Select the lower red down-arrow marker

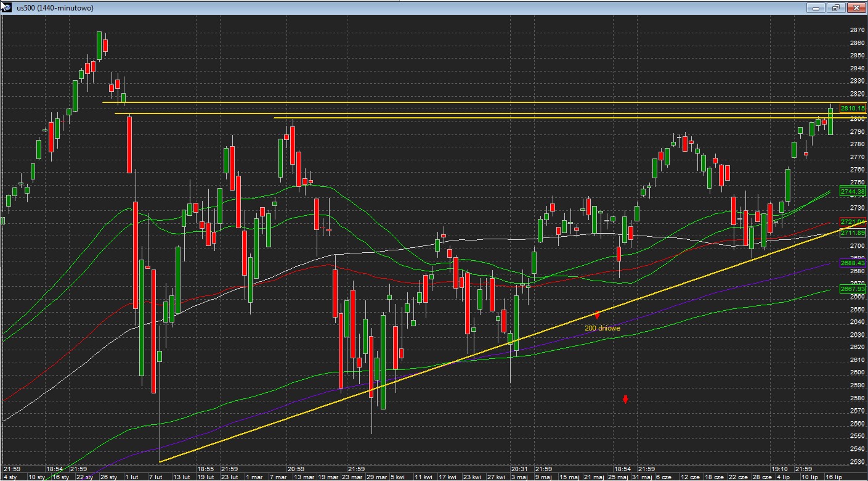(x=625, y=400)
